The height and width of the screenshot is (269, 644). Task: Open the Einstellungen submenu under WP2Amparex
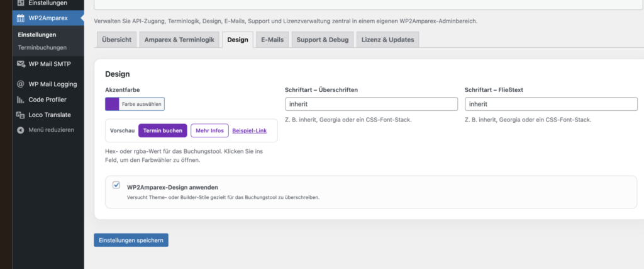pos(37,35)
